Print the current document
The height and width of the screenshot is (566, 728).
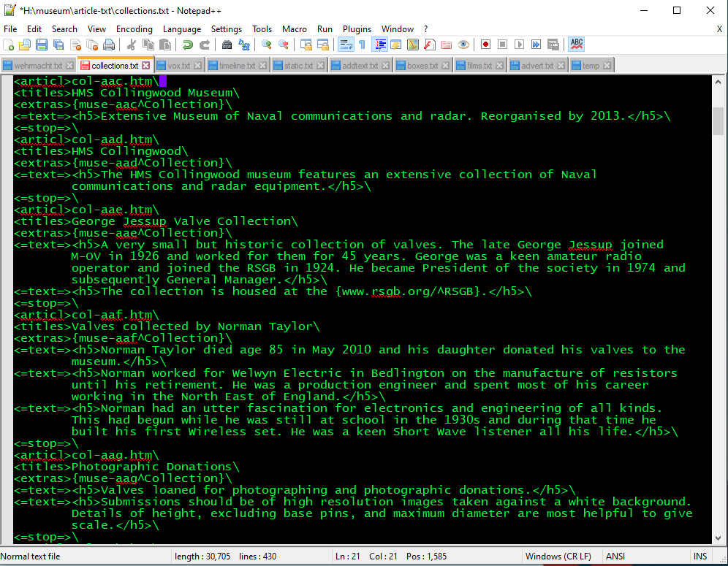click(109, 45)
